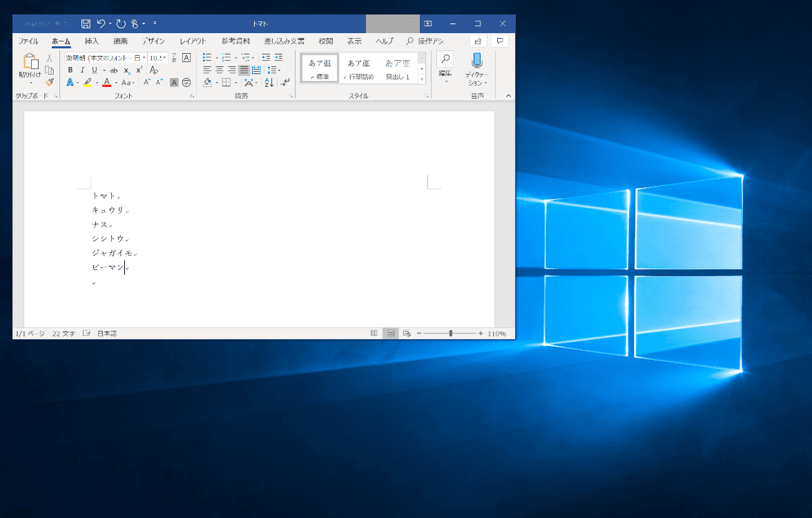The image size is (812, 518).
Task: Click the ribbon display options icon
Action: pyautogui.click(x=428, y=23)
